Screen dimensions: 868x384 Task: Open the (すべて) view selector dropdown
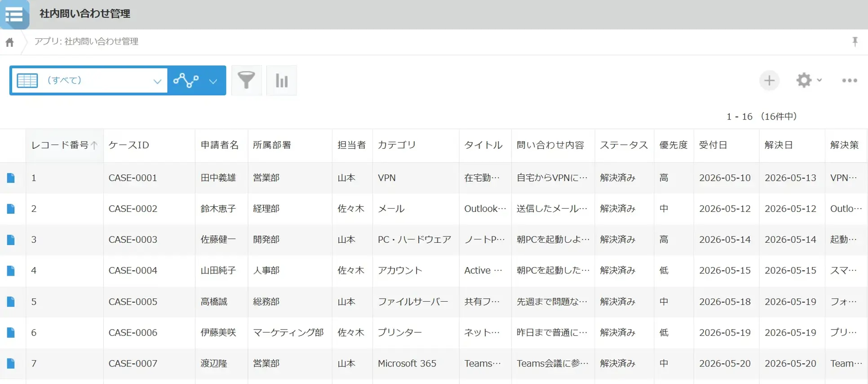[89, 80]
